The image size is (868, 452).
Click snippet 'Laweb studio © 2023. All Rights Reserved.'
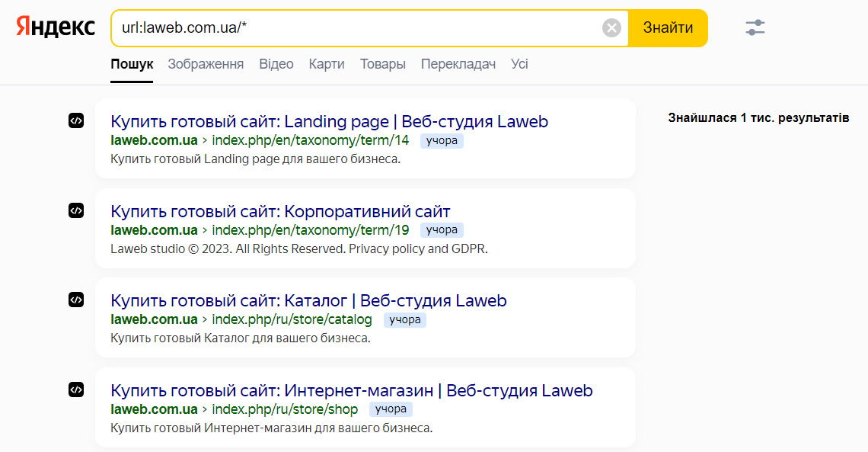[228, 249]
